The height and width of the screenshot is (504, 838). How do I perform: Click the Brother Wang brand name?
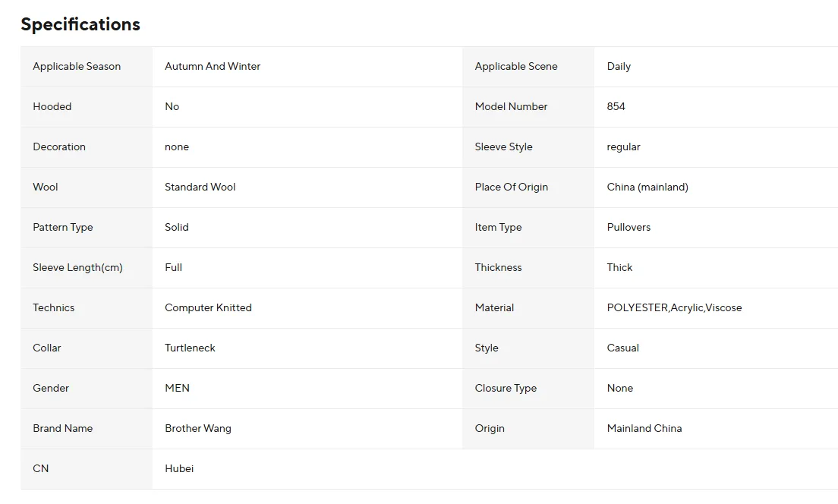coord(198,429)
